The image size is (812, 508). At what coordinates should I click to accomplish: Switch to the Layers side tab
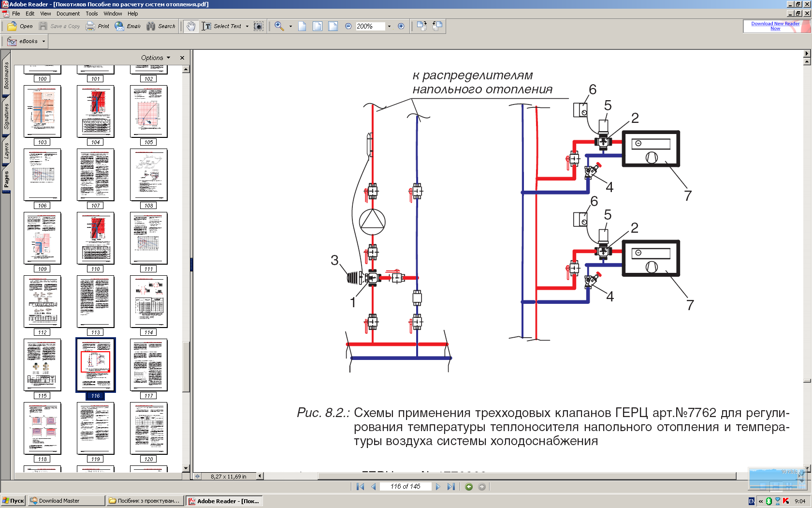(x=6, y=151)
